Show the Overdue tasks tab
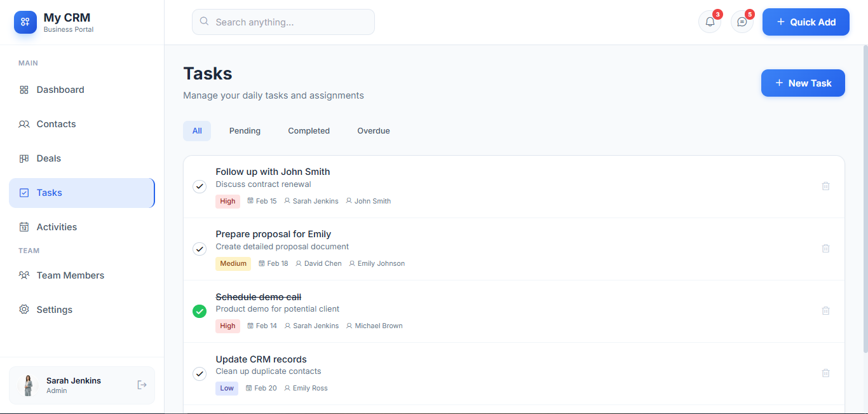This screenshot has width=868, height=414. click(x=373, y=131)
